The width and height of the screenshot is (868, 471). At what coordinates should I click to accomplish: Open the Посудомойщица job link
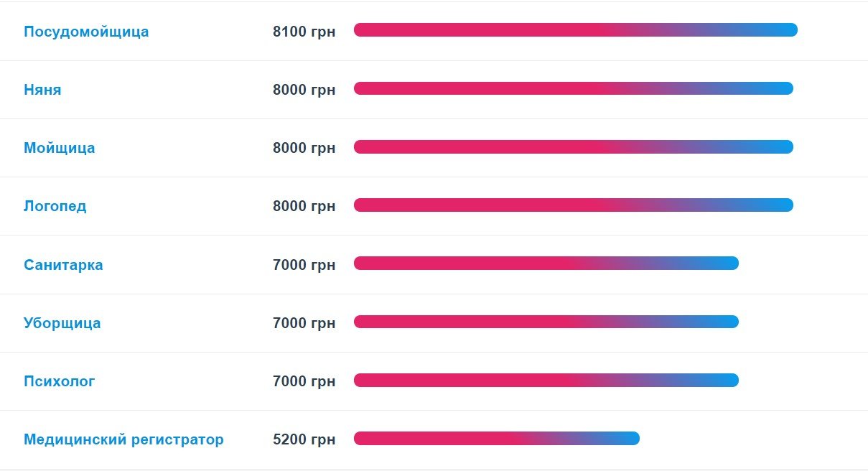click(x=86, y=32)
